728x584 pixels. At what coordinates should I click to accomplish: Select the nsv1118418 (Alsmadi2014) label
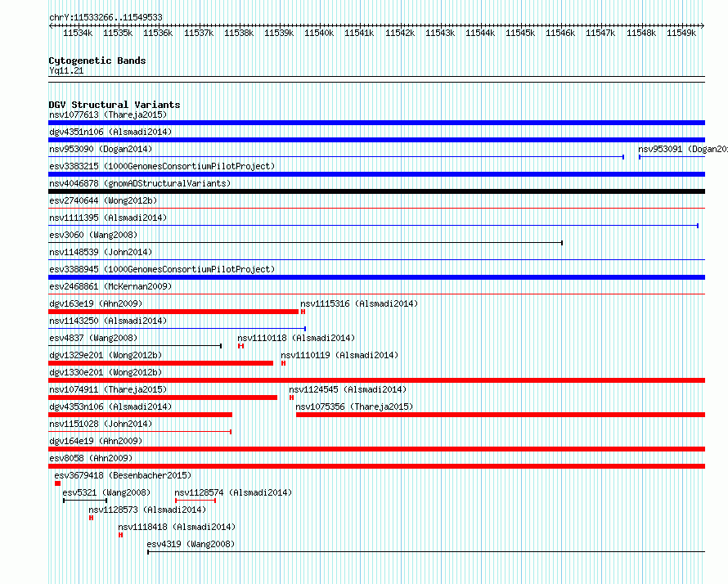click(177, 527)
